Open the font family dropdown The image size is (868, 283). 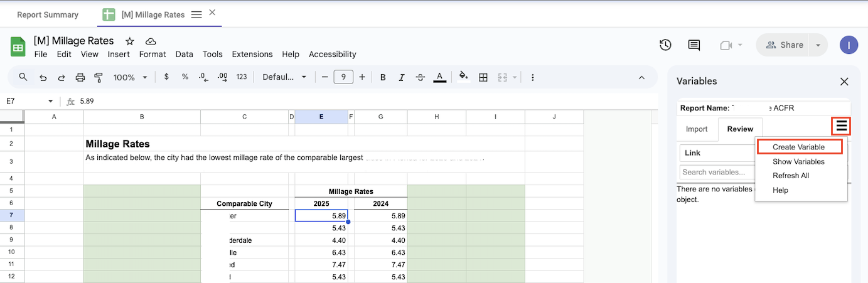pyautogui.click(x=284, y=77)
